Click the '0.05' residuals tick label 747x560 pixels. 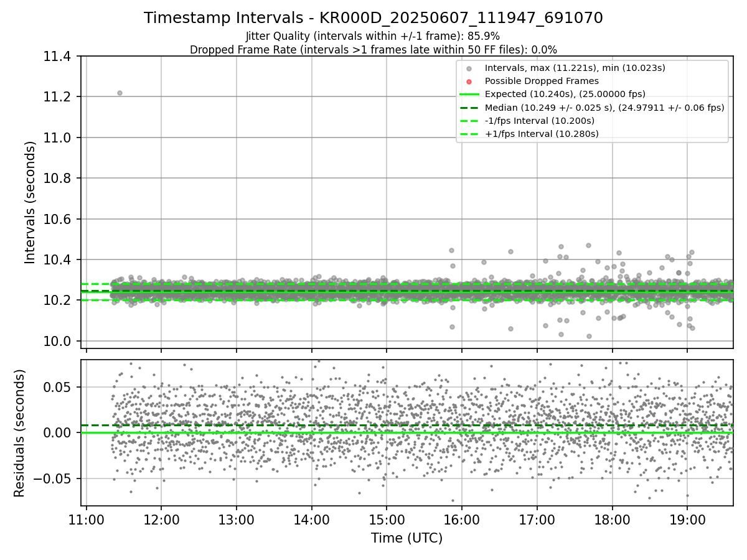point(57,387)
